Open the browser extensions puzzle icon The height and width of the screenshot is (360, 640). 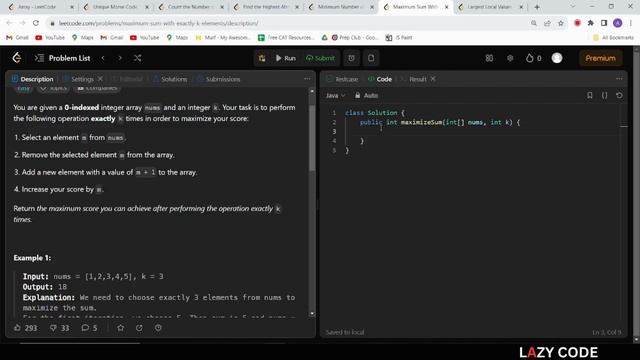pos(590,23)
